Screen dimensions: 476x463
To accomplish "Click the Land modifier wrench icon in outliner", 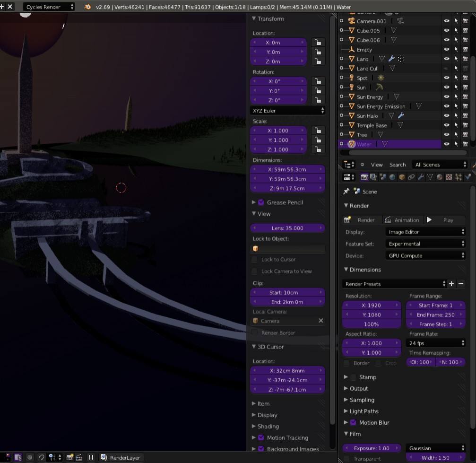I will [x=391, y=59].
